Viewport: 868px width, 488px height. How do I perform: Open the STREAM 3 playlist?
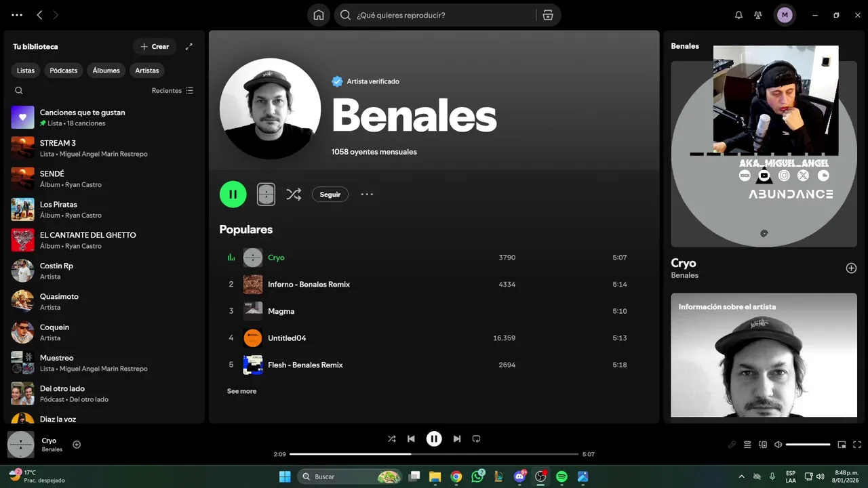[104, 148]
